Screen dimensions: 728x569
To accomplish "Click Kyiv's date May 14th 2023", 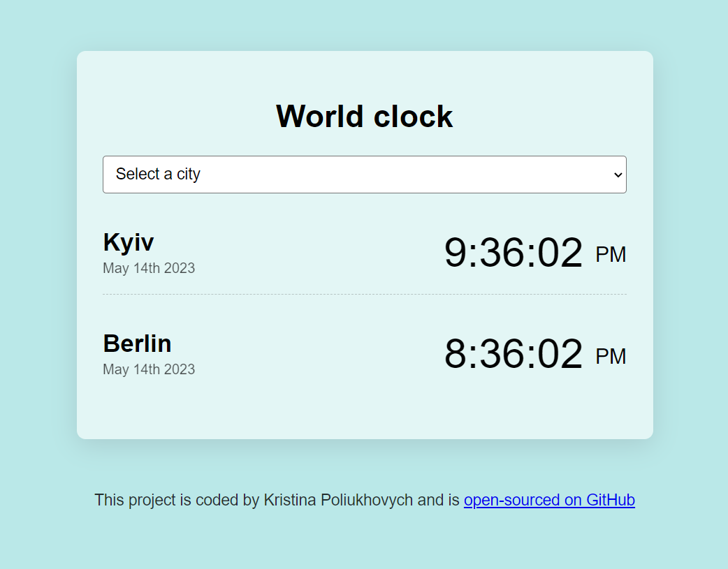I will tap(149, 268).
